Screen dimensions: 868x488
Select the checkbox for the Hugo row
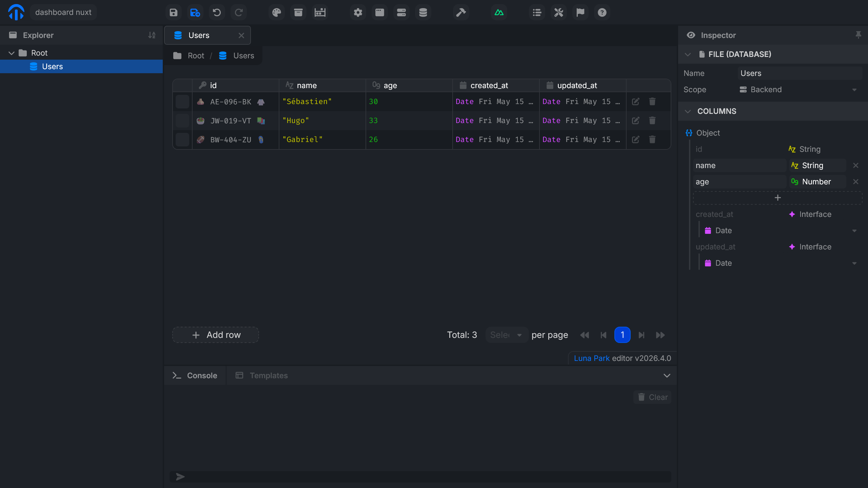(182, 121)
